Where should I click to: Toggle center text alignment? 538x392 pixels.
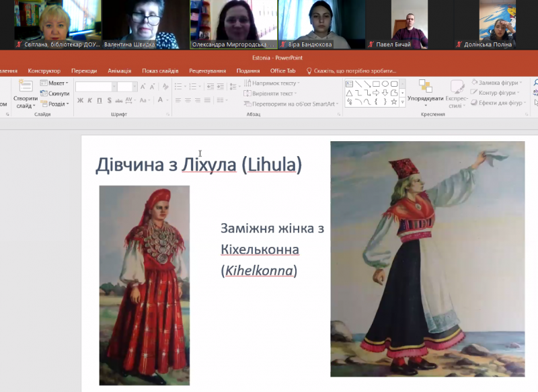click(x=188, y=100)
